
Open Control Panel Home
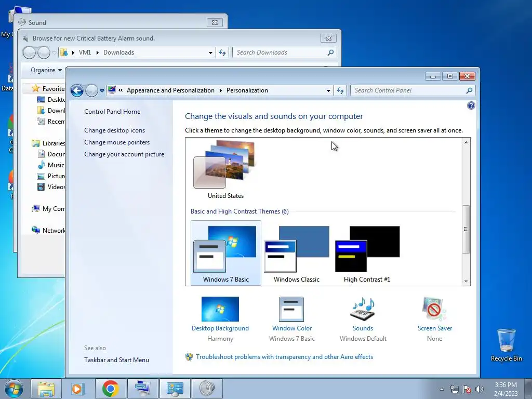(x=112, y=112)
